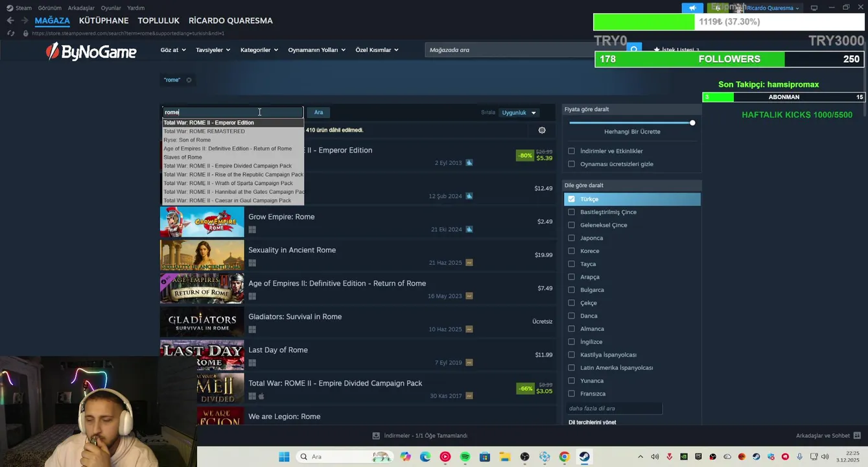Open the announcements megaphone button
Viewport: 868px width, 467px height.
click(x=692, y=8)
